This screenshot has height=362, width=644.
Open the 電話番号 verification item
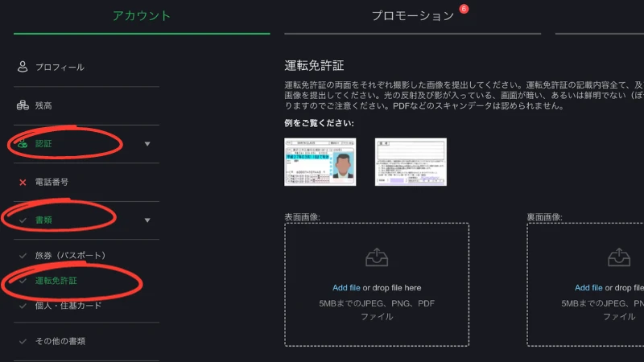pyautogui.click(x=52, y=182)
